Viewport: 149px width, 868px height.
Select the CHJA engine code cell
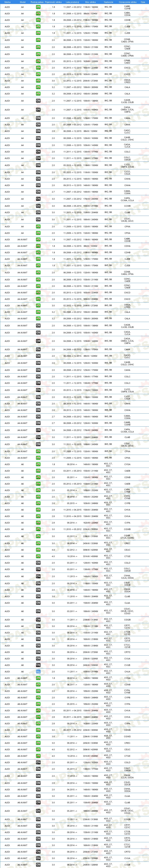pyautogui.click(x=127, y=672)
